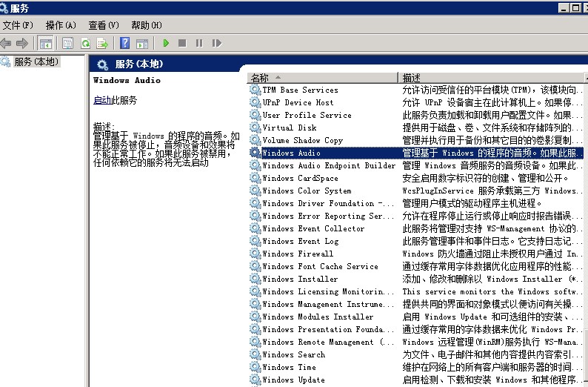The height and width of the screenshot is (387, 588).
Task: Click the gear icon in 服务(本地) header
Action: 102,65
